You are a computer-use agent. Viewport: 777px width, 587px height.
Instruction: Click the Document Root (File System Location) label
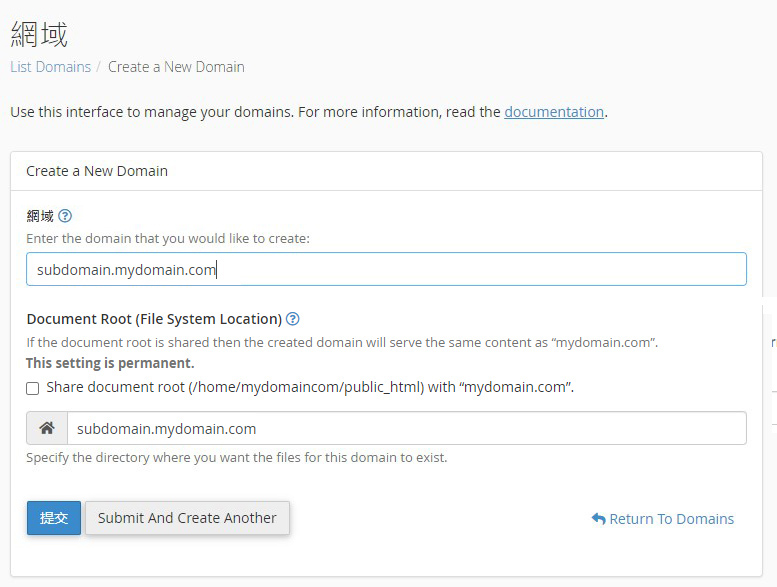click(154, 319)
